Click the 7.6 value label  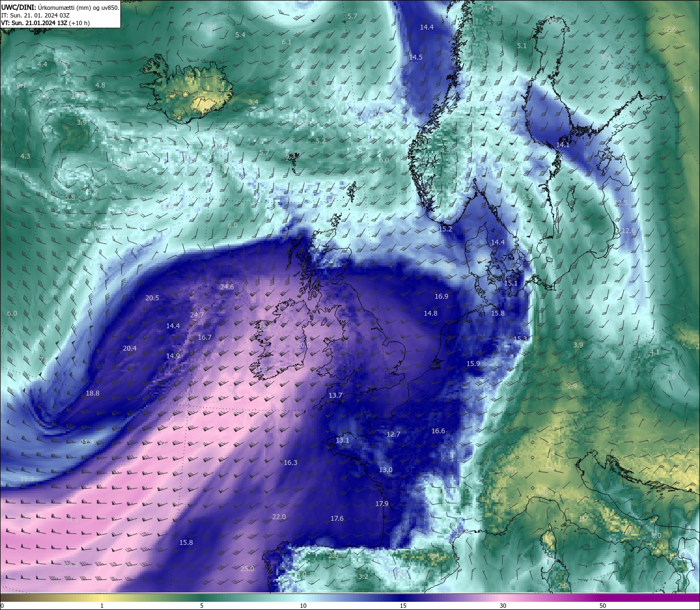click(x=671, y=377)
